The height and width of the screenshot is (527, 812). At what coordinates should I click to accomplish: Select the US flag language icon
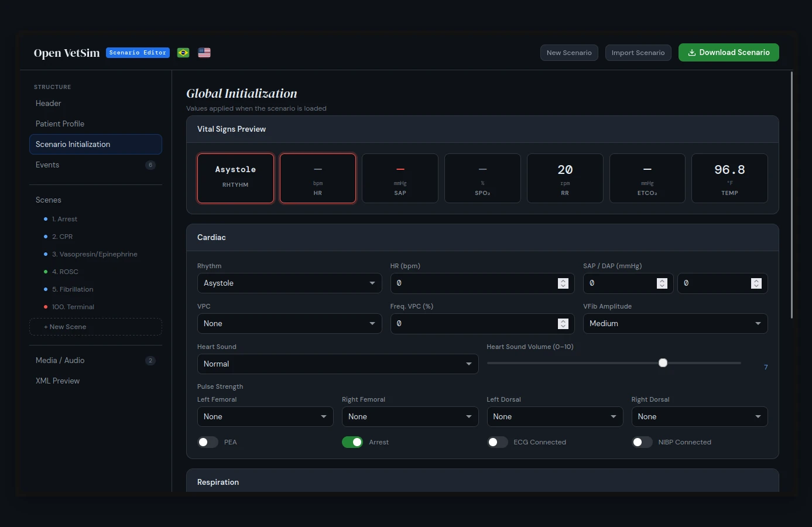[204, 53]
